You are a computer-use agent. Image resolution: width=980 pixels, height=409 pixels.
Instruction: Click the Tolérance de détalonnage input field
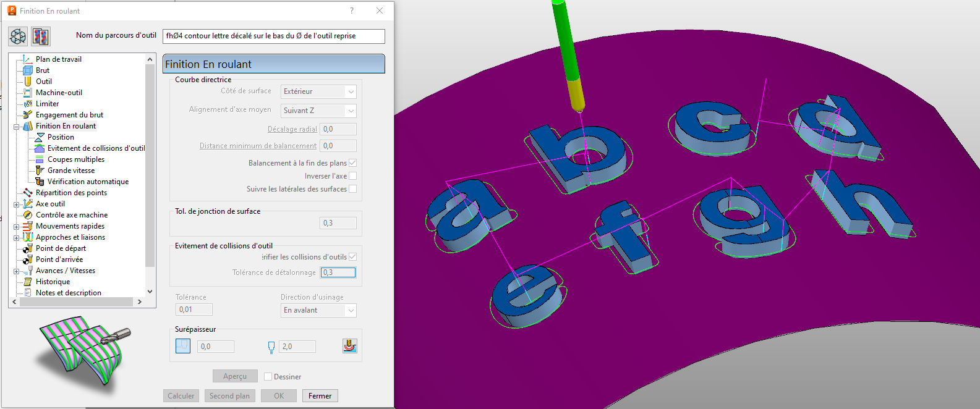338,272
